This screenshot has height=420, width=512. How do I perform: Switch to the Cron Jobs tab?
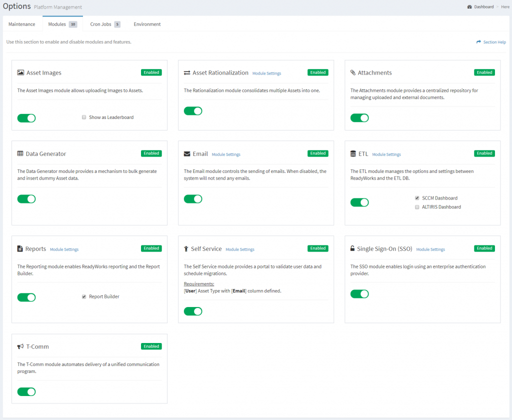pos(100,23)
